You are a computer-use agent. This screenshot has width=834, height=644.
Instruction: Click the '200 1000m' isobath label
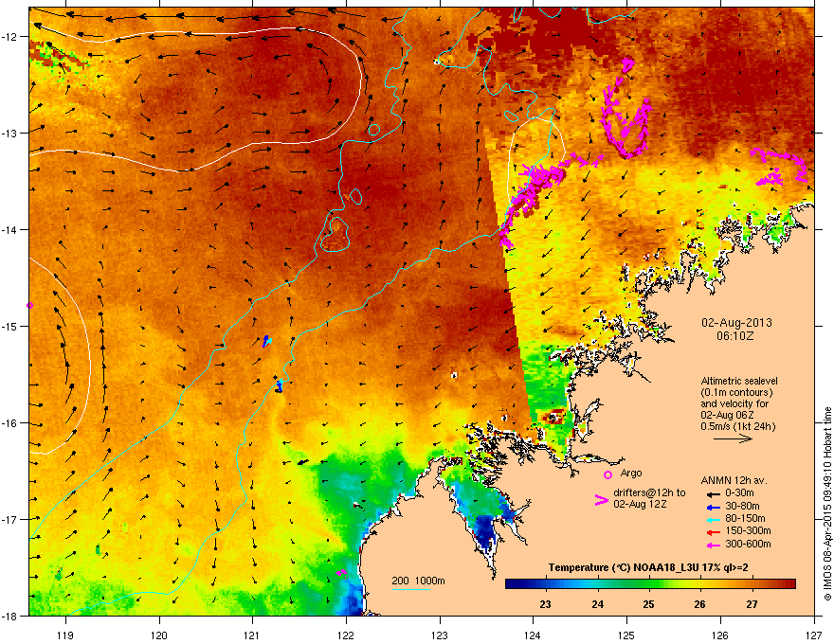click(x=418, y=581)
